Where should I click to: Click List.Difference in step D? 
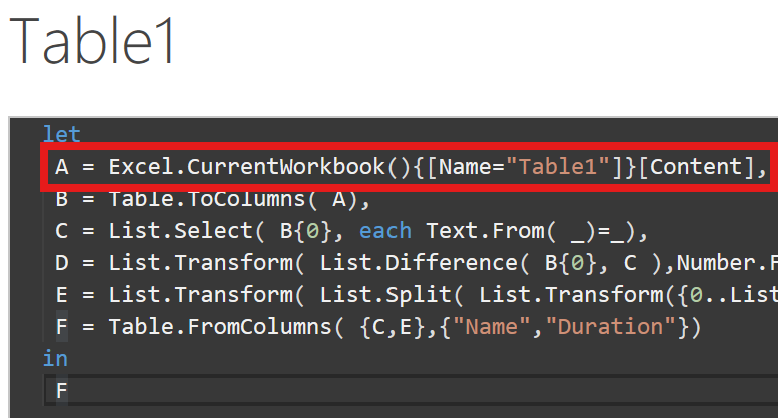(x=418, y=263)
